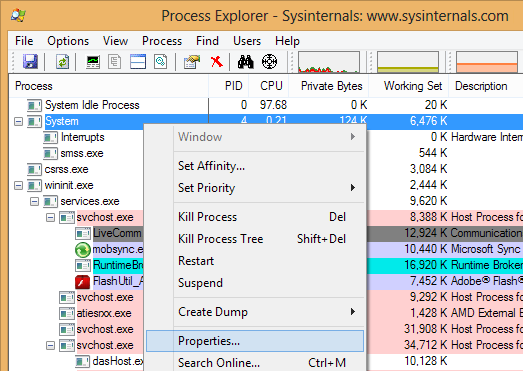This screenshot has width=523, height=371.
Task: Open the Process menu
Action: point(162,41)
